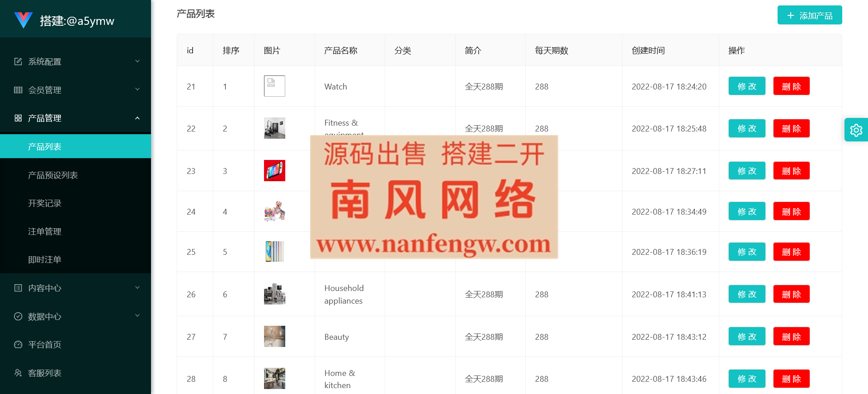Click the 产品管理 grid icon

pos(18,118)
